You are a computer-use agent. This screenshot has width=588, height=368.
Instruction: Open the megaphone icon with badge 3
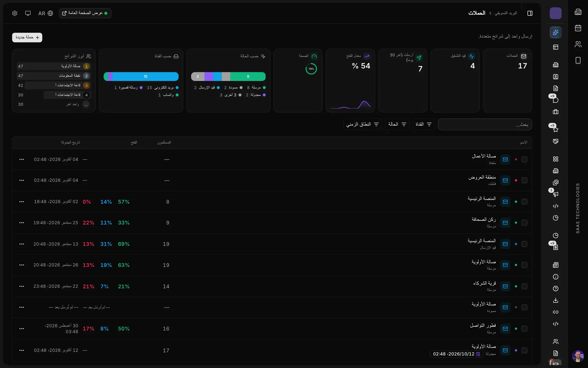pos(555,194)
